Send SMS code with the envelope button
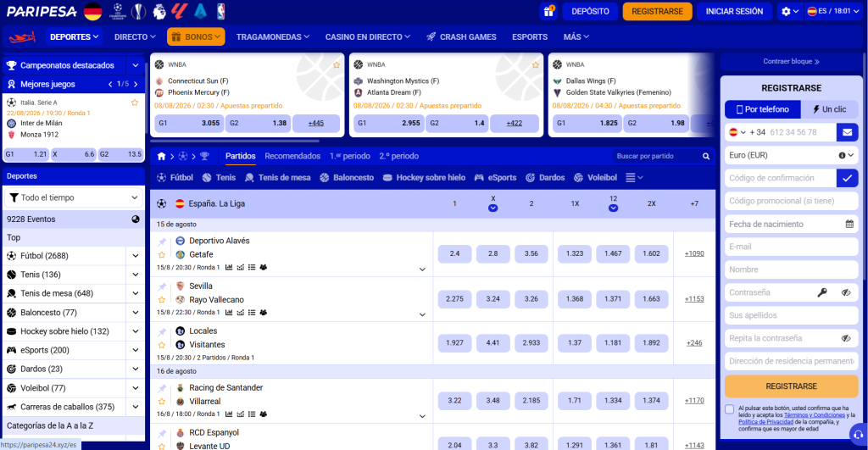The width and height of the screenshot is (868, 450). pos(847,132)
